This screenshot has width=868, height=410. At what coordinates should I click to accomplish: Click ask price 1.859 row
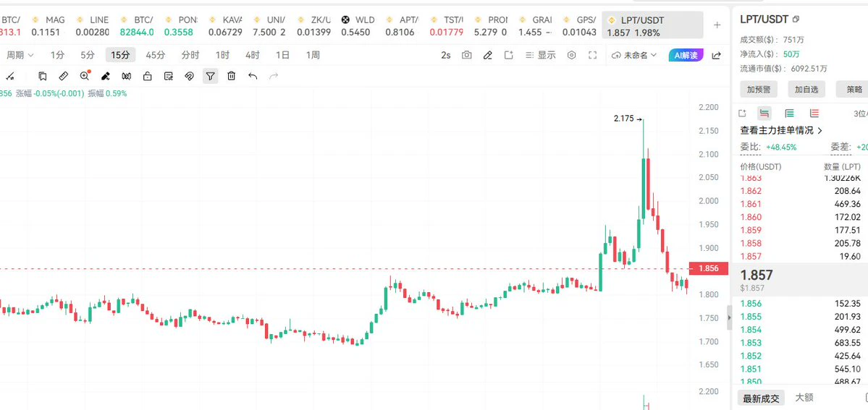click(801, 230)
